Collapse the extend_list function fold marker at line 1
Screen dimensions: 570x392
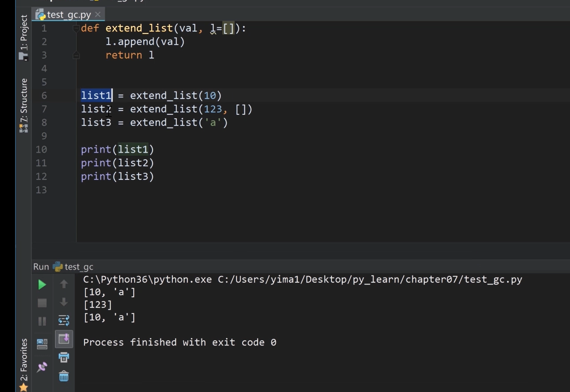76,28
